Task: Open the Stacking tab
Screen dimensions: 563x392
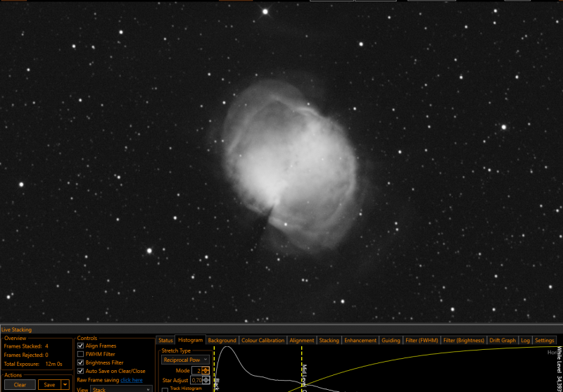Action: pos(329,341)
